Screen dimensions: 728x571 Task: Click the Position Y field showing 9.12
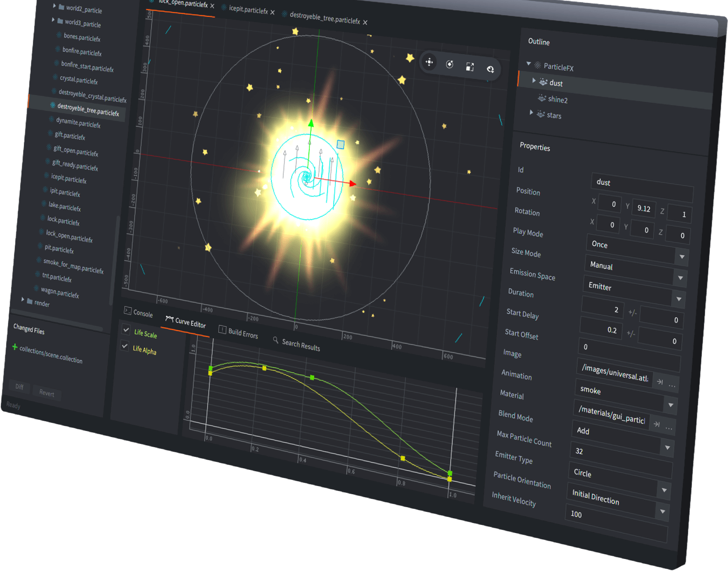point(644,208)
